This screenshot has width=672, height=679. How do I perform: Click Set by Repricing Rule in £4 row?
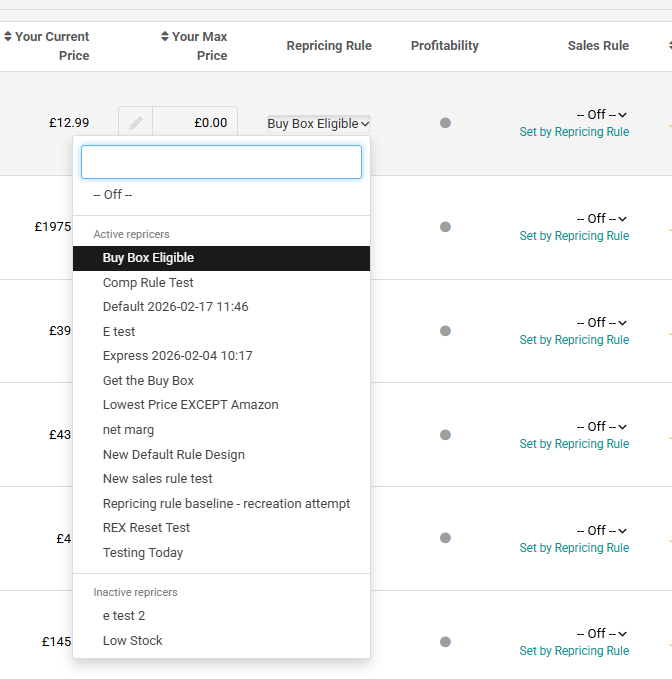pyautogui.click(x=574, y=547)
